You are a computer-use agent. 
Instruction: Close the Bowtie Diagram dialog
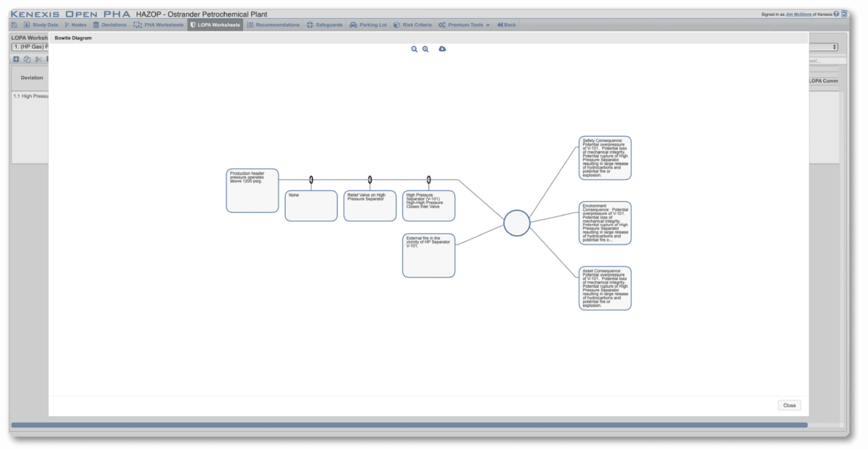pos(789,405)
